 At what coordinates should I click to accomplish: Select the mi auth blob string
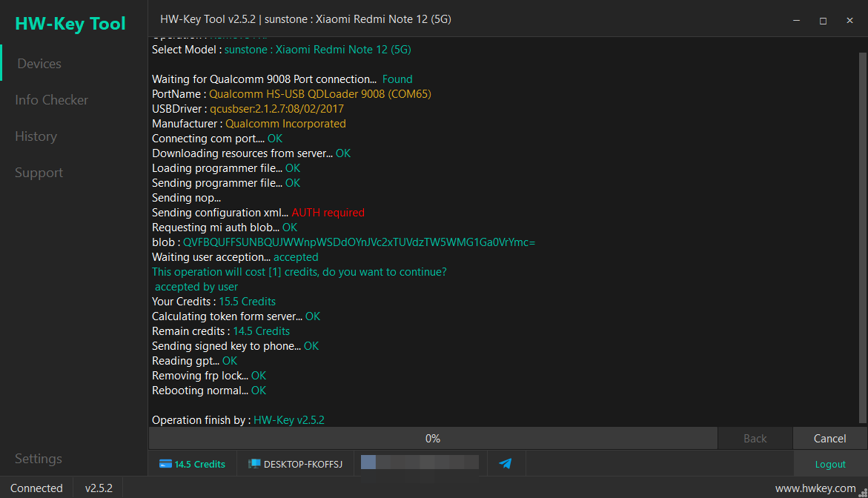[360, 242]
